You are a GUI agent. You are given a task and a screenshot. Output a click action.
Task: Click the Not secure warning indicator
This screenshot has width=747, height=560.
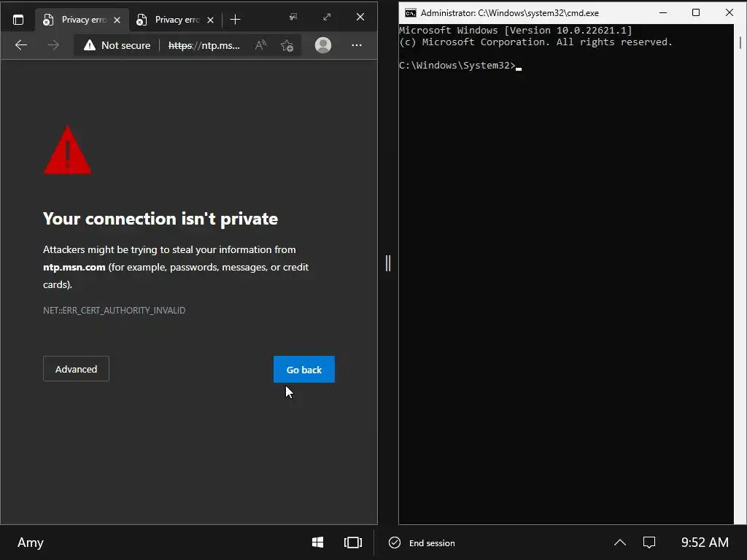click(x=117, y=45)
